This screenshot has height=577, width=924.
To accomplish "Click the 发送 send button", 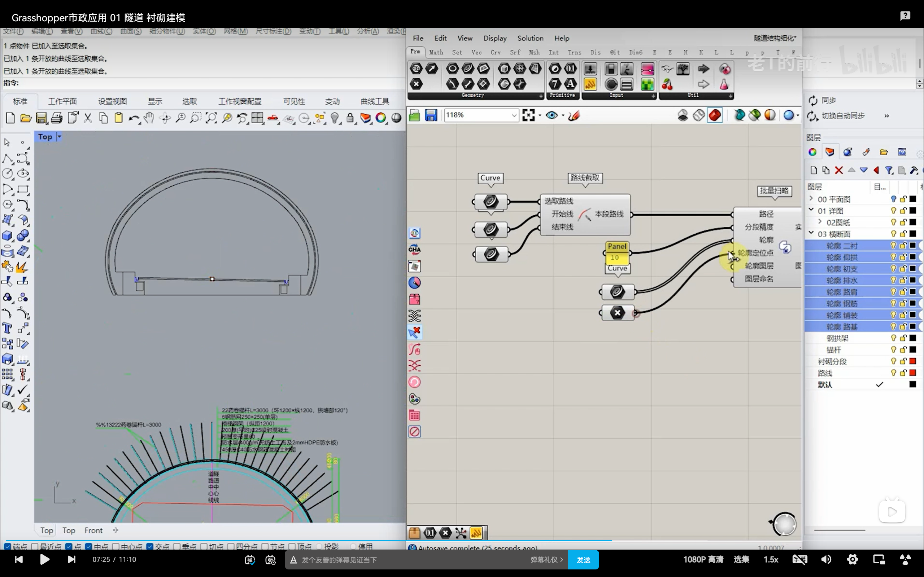I will pyautogui.click(x=583, y=559).
